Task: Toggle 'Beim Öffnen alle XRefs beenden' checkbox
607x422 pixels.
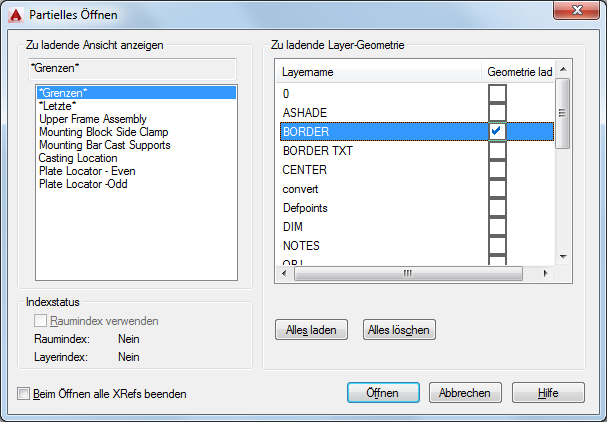Action: [x=23, y=394]
